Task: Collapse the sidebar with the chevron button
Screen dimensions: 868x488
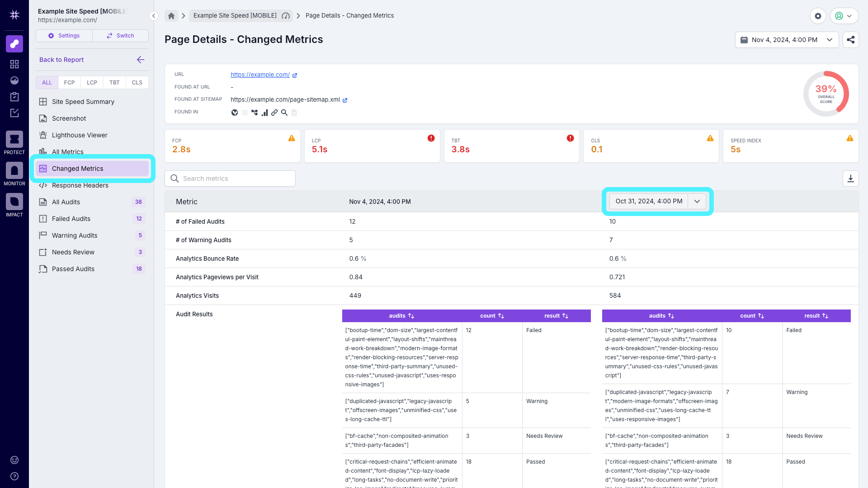Action: [154, 16]
